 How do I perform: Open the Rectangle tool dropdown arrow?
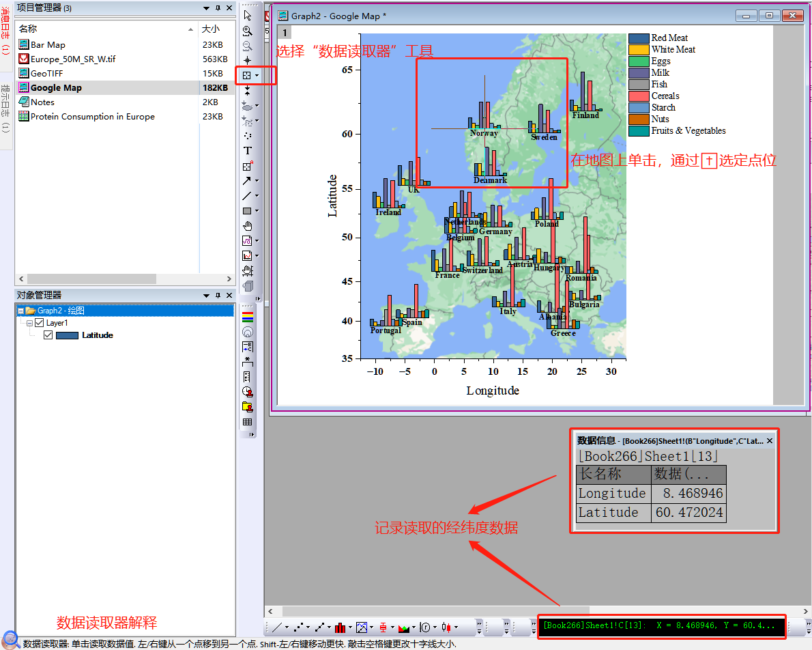pos(257,211)
